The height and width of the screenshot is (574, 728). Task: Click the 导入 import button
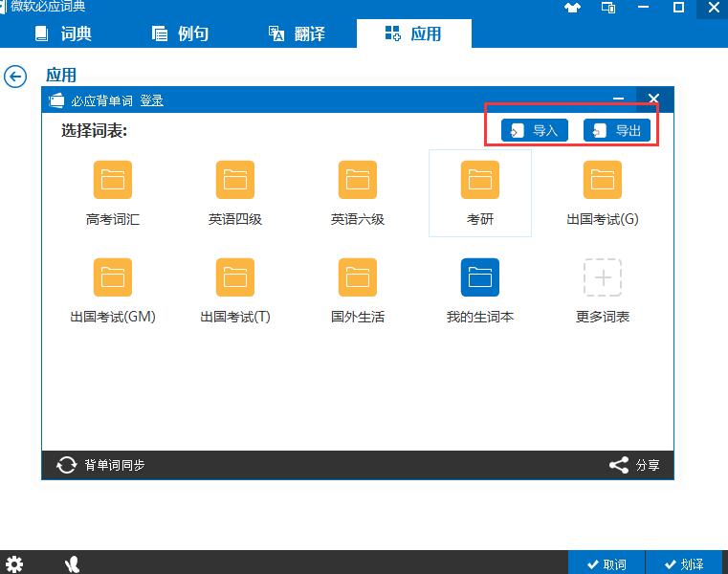[x=535, y=130]
